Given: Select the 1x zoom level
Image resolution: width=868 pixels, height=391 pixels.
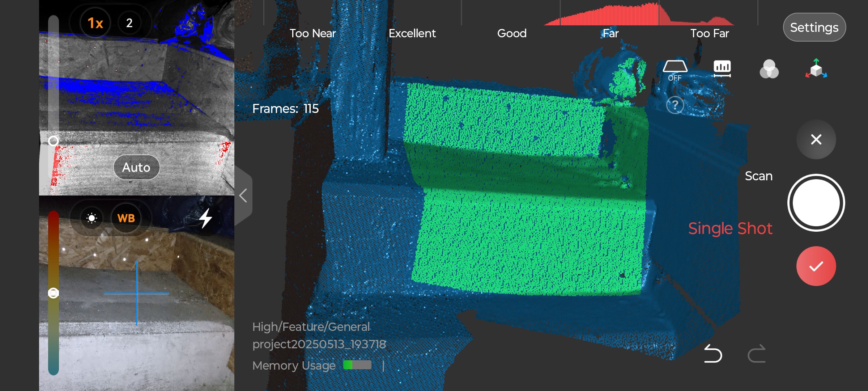Looking at the screenshot, I should click(95, 23).
